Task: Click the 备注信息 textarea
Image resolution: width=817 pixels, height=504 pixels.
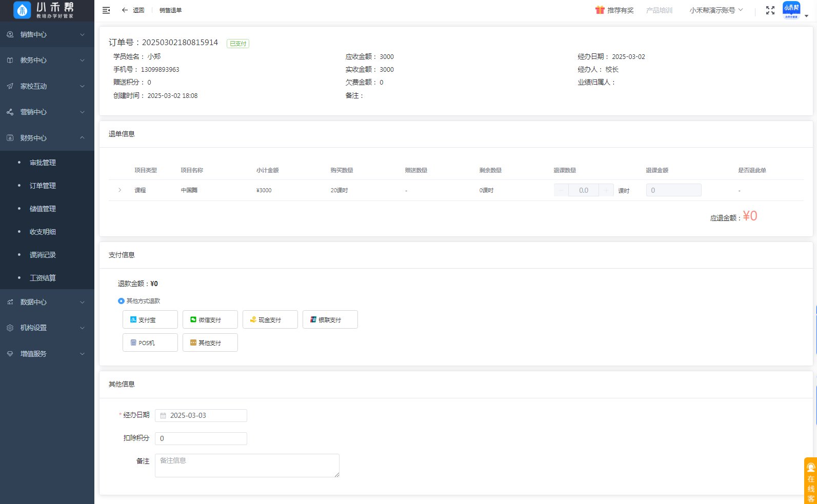Action: point(247,466)
